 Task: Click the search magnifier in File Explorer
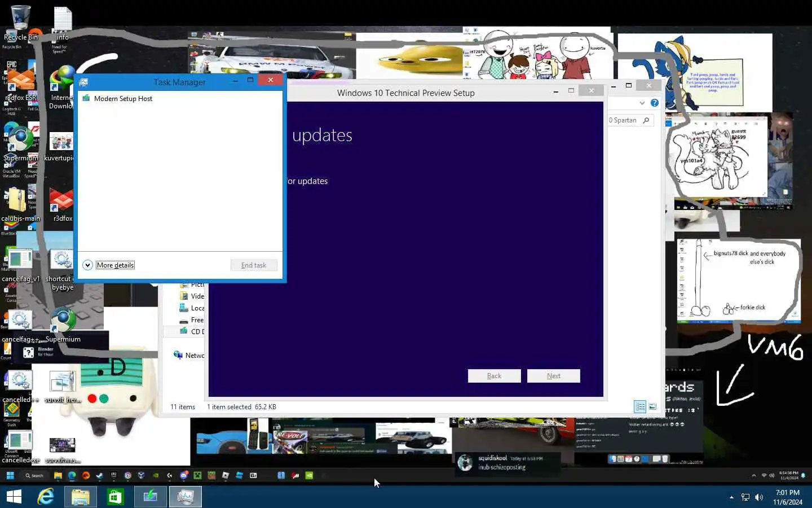click(x=646, y=120)
